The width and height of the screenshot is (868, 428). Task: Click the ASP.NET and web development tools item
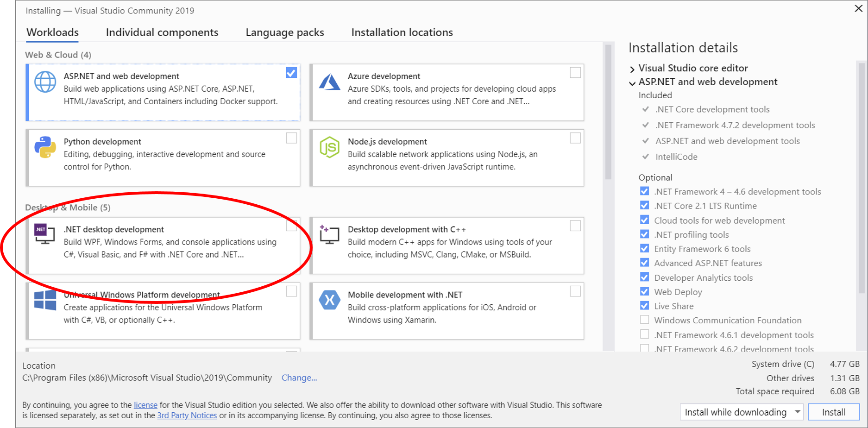(728, 141)
